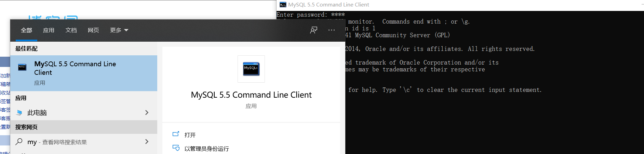The width and height of the screenshot is (644, 154).
Task: Expand the my web search result arrow
Action: click(x=147, y=141)
